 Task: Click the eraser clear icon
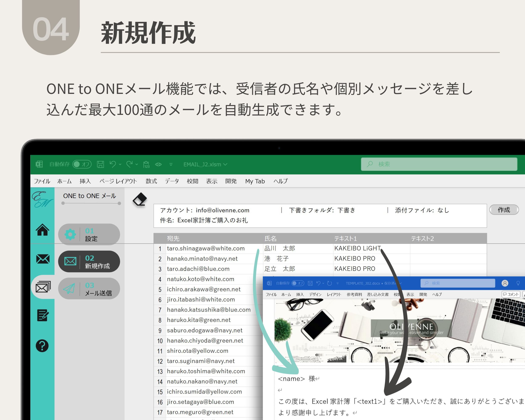point(140,199)
